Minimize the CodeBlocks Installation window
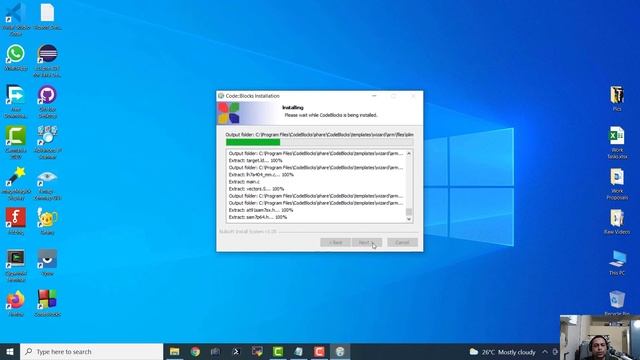The image size is (640, 360). (x=374, y=96)
